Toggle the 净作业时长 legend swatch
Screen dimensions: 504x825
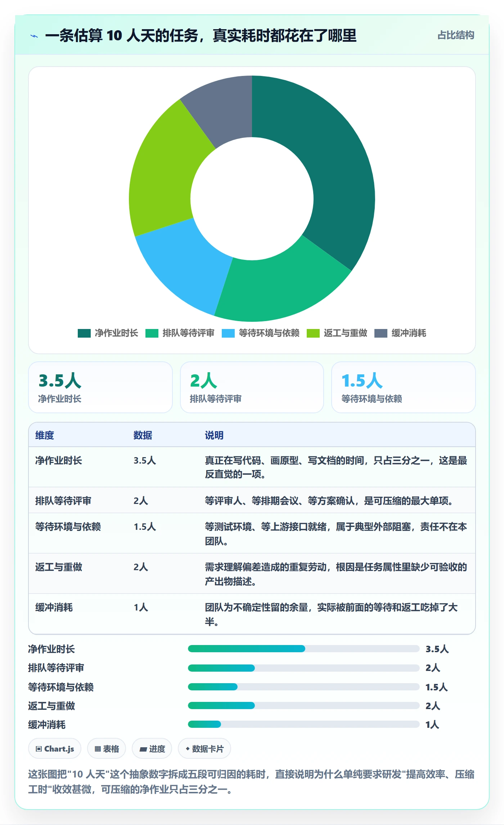point(84,333)
